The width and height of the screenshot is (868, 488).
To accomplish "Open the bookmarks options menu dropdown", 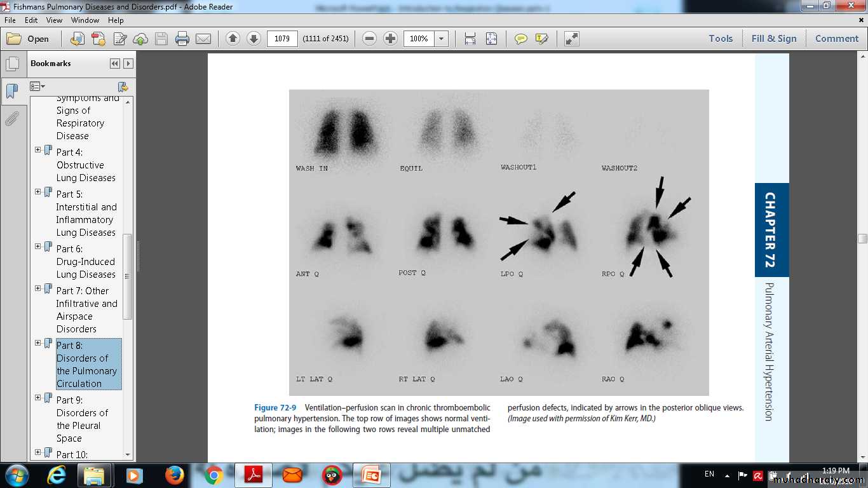I will pos(37,86).
